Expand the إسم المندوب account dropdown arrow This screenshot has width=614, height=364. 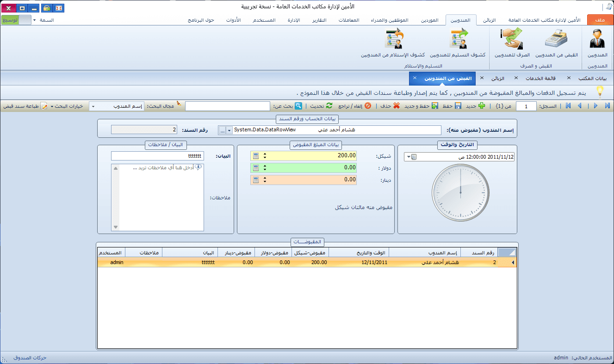coord(229,130)
